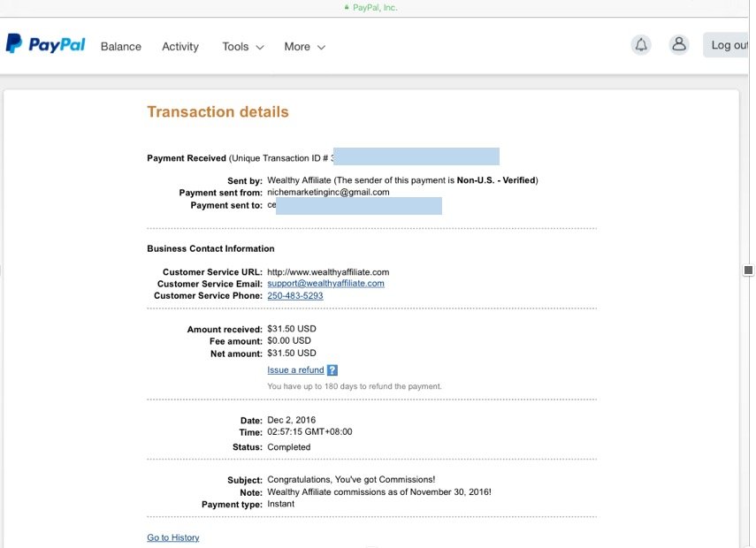
Task: Click the PayPal logo
Action: click(45, 44)
